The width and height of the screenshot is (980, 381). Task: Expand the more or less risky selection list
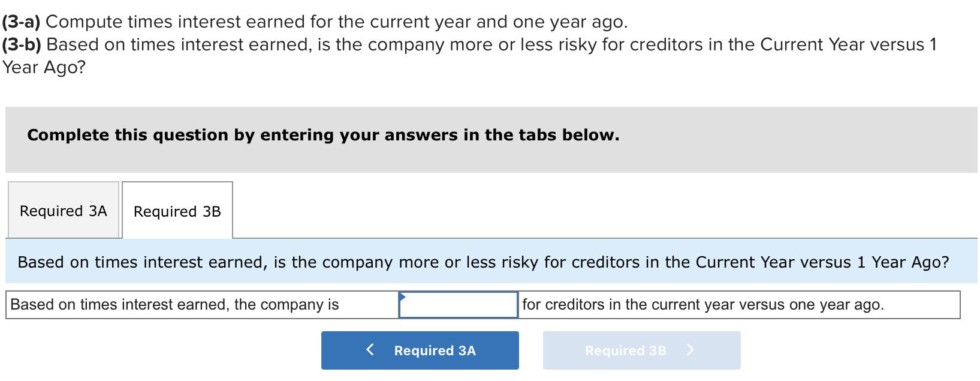459,304
